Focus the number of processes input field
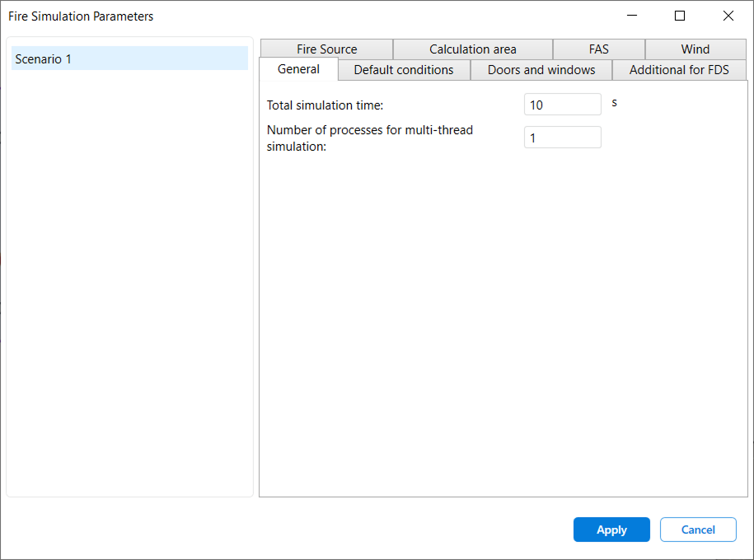This screenshot has width=754, height=560. pyautogui.click(x=562, y=138)
